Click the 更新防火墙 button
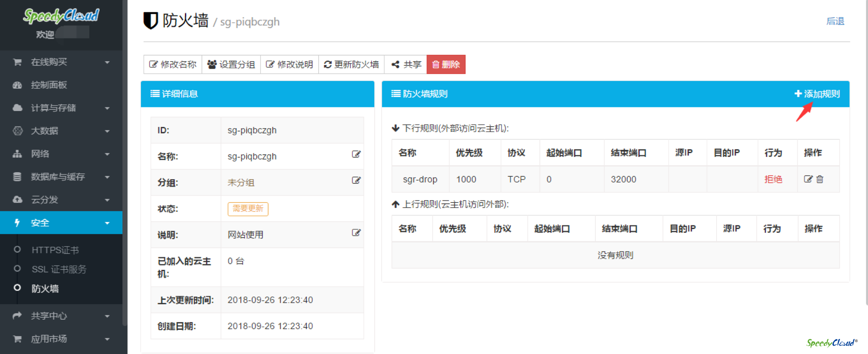 (x=351, y=64)
